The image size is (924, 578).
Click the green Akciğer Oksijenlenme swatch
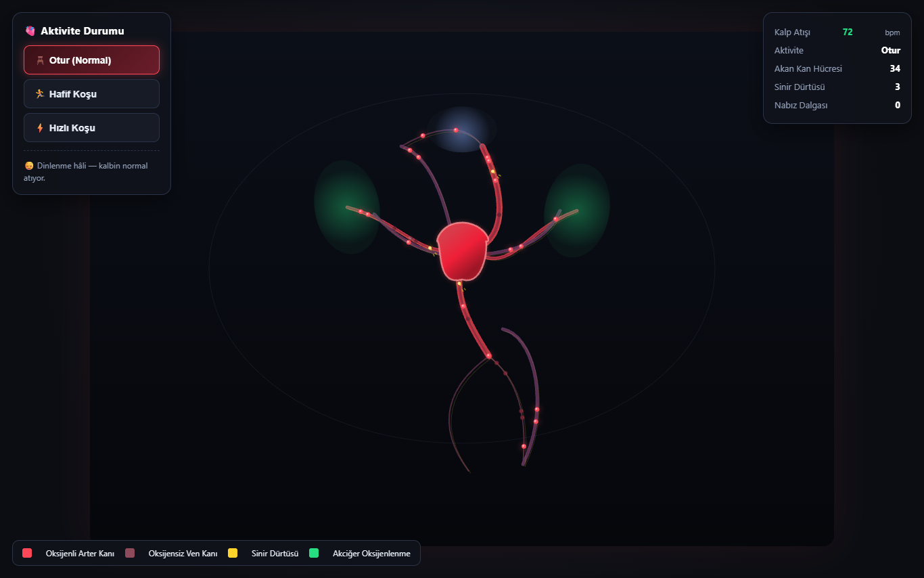(314, 553)
